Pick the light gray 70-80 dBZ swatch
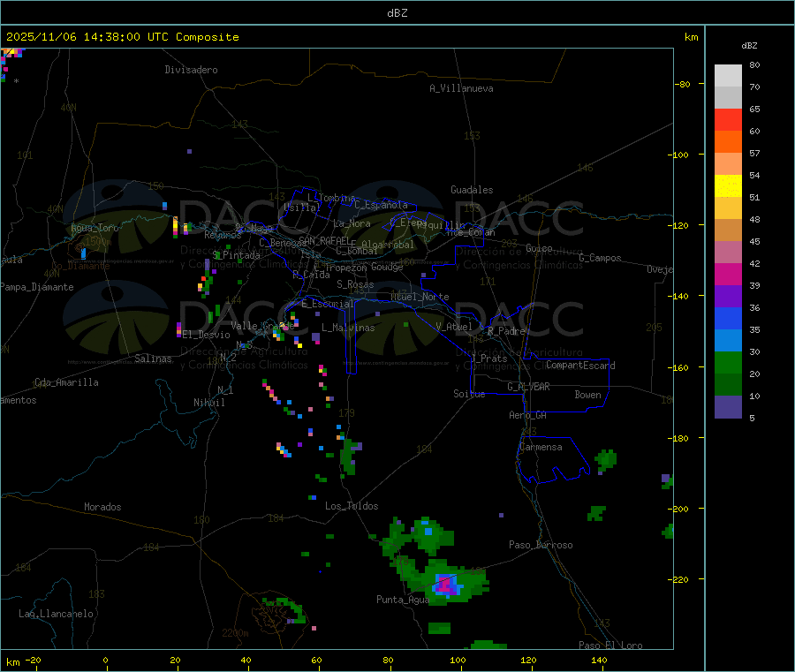 coord(728,76)
